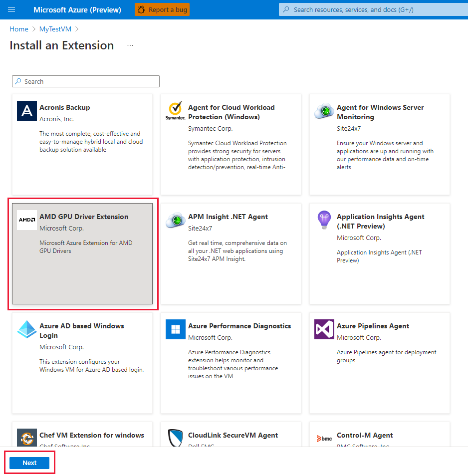
Task: Click description 'This extension configures your Windows VM'
Action: (x=91, y=366)
